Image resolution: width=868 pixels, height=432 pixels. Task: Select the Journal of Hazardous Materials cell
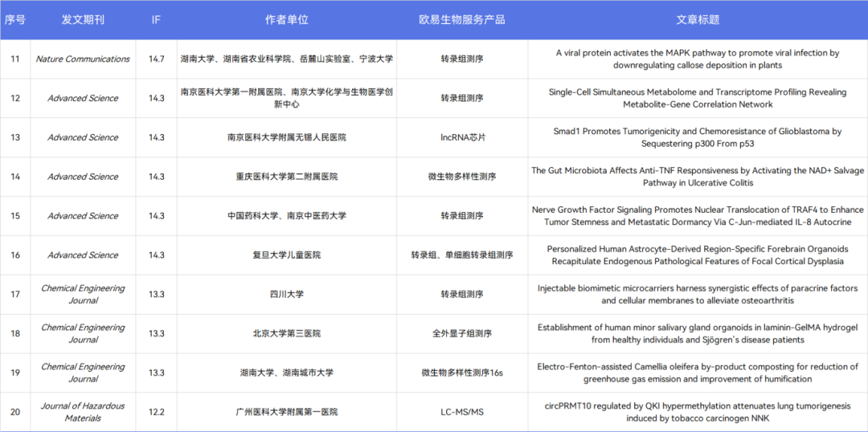(x=83, y=412)
